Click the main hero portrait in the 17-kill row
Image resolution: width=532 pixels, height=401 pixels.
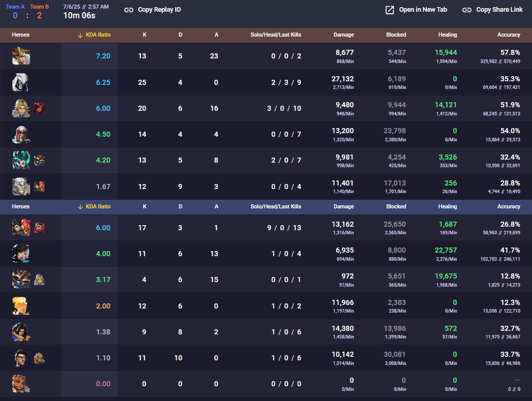(21, 228)
